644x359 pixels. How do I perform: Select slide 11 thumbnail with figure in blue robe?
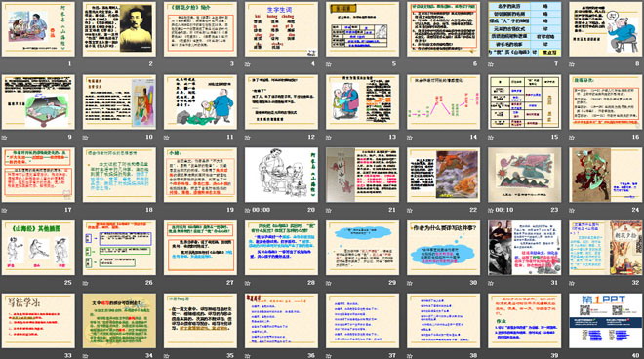point(200,101)
